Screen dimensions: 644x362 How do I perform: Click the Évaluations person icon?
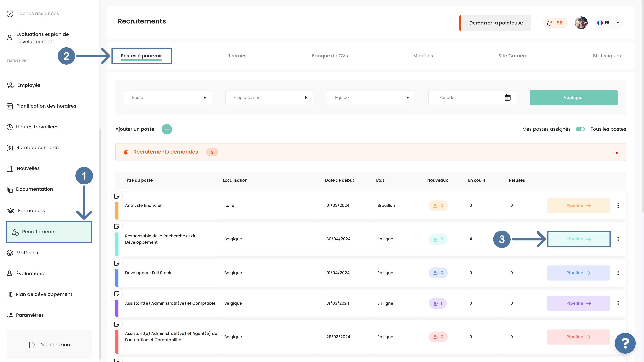point(10,274)
